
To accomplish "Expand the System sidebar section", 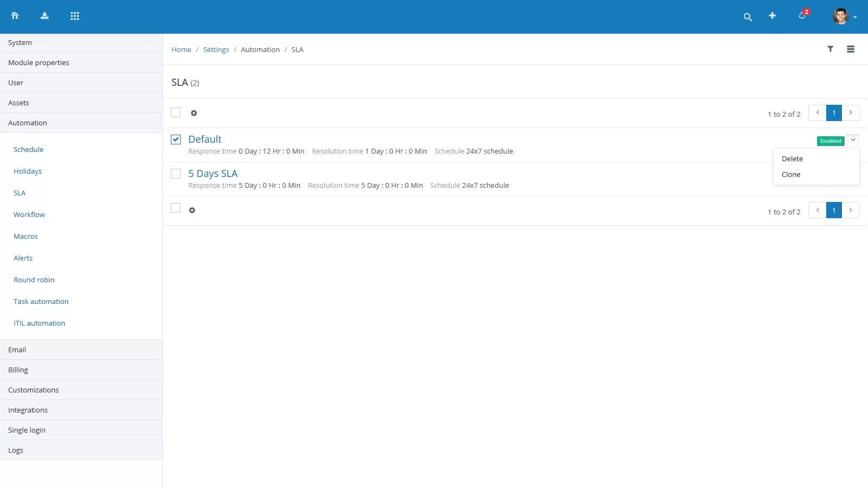I will tap(81, 43).
